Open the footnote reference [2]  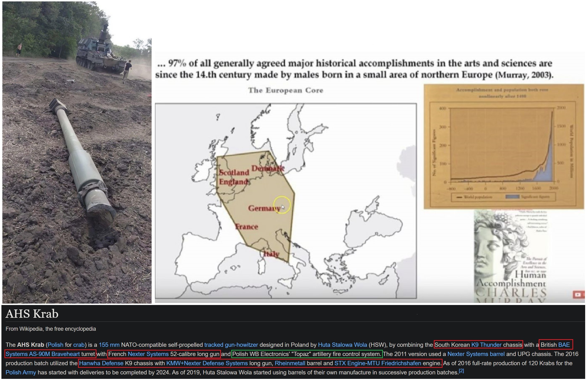pyautogui.click(x=461, y=371)
